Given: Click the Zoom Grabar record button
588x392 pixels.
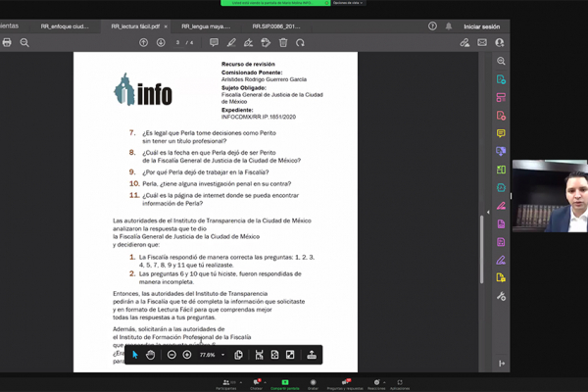Looking at the screenshot, I should click(x=314, y=384).
